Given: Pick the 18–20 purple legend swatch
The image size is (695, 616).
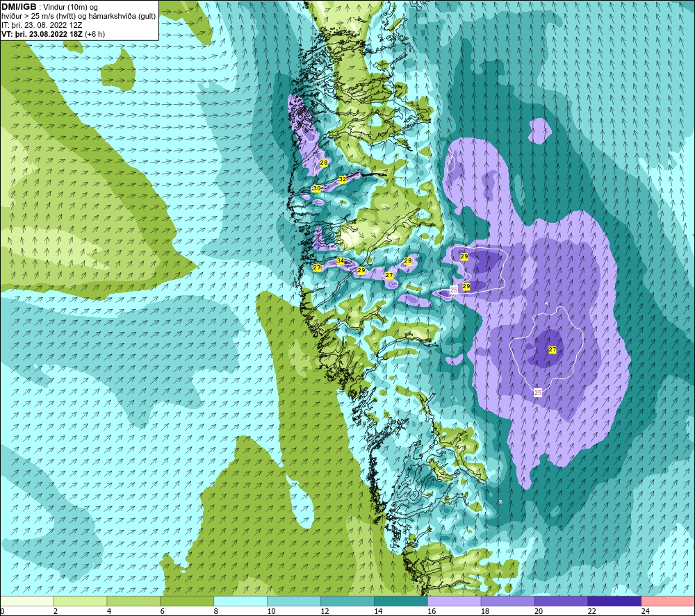Looking at the screenshot, I should click(507, 601).
